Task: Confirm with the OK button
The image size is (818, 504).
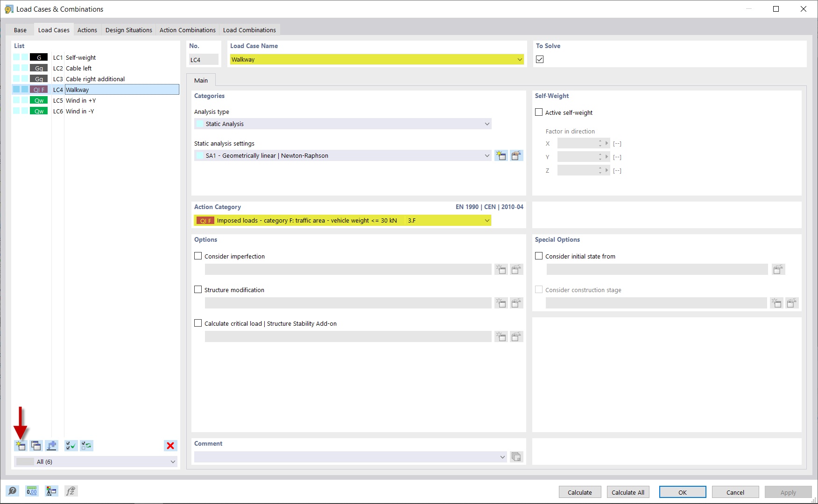Action: [x=683, y=492]
